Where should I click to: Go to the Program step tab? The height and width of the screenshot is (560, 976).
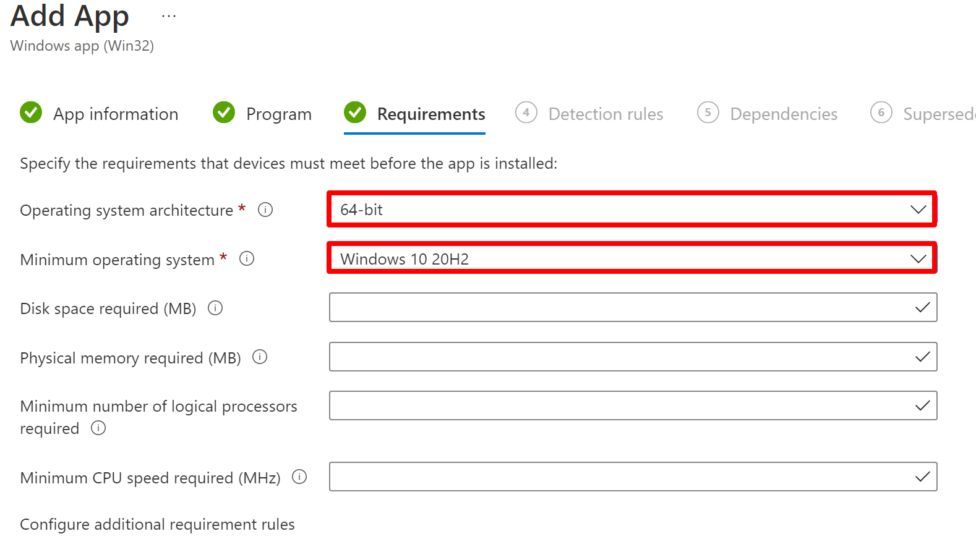pos(278,114)
